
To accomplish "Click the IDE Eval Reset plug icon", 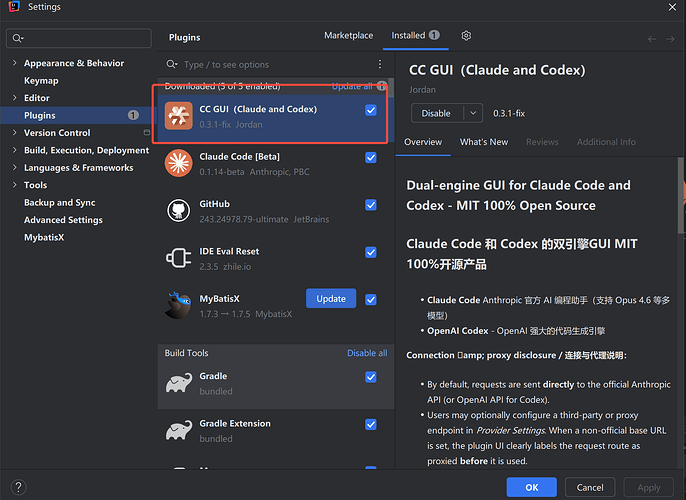I will [178, 258].
